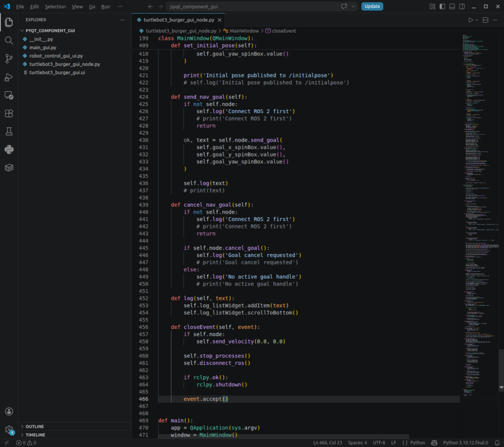The height and width of the screenshot is (447, 504).
Task: Go back in navigation history
Action: click(151, 6)
